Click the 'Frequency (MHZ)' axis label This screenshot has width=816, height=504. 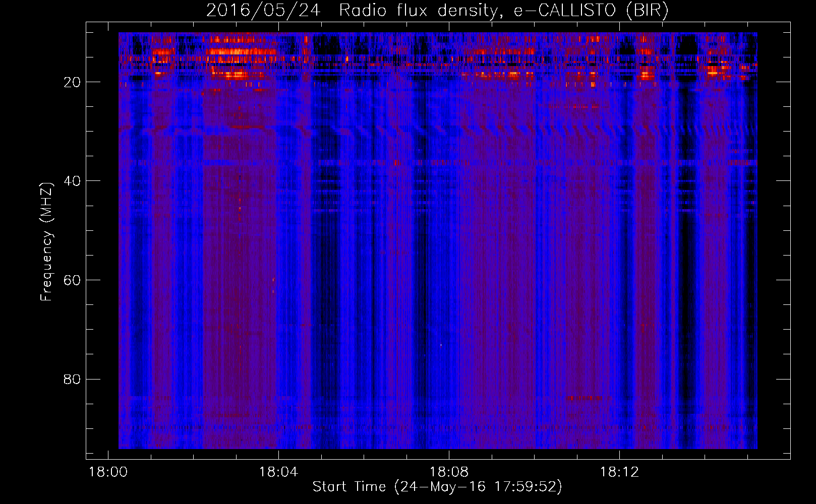(46, 242)
